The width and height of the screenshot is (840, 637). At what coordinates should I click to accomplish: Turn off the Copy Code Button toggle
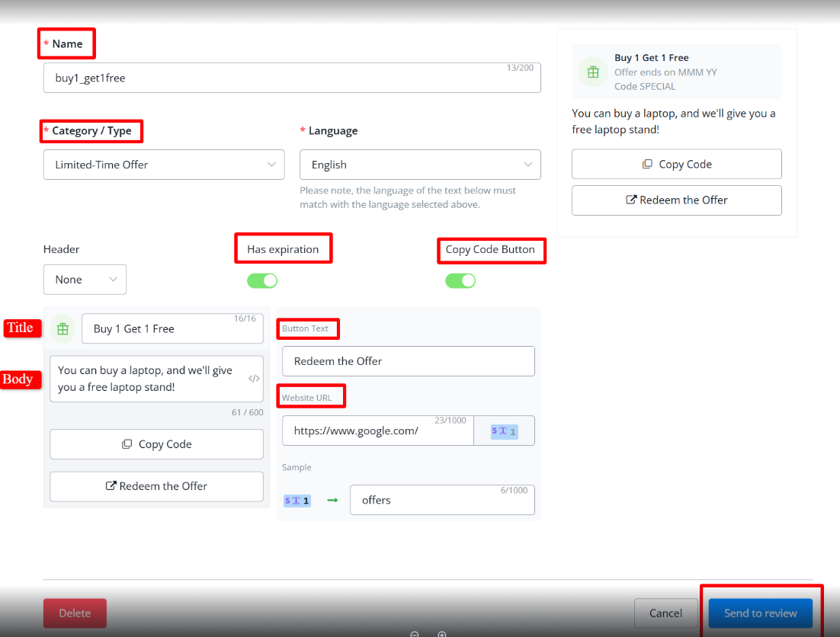(x=460, y=281)
